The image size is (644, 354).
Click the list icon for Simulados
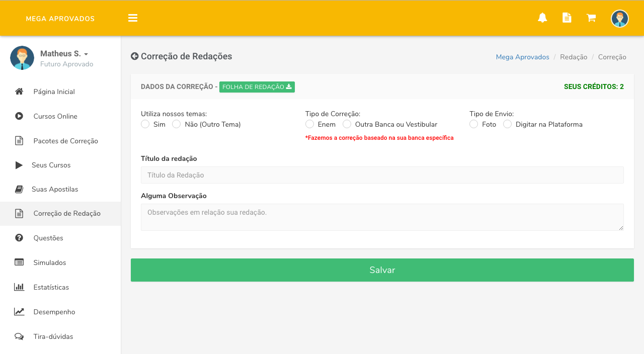19,262
